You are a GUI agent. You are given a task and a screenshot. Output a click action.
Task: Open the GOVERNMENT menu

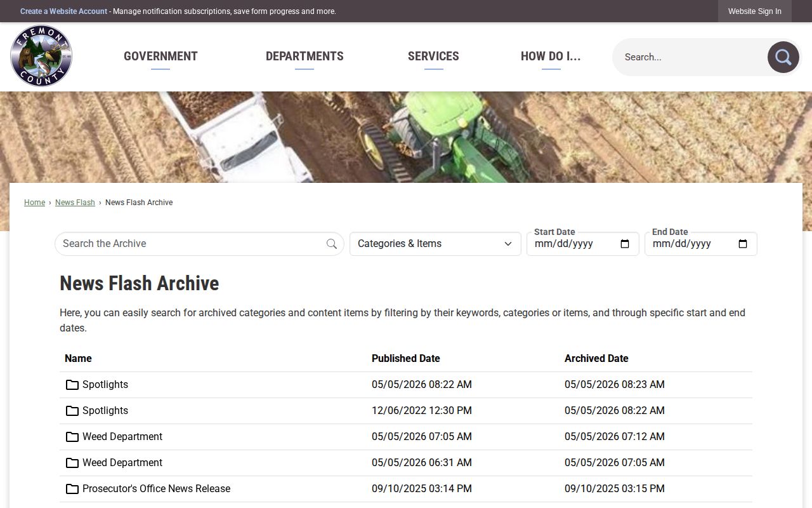(160, 57)
